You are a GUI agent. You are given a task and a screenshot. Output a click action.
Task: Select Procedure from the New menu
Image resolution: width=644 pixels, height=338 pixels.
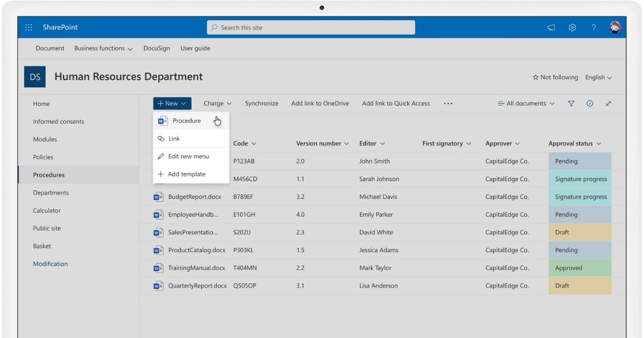187,121
